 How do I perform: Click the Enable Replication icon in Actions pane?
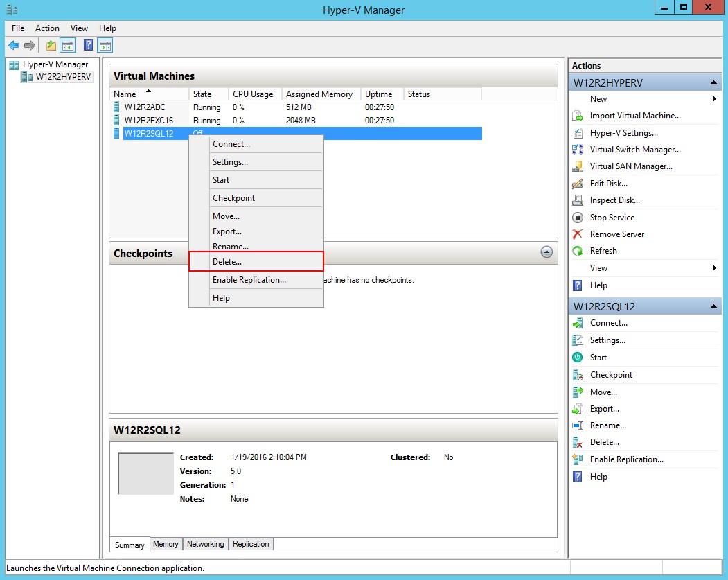click(578, 459)
